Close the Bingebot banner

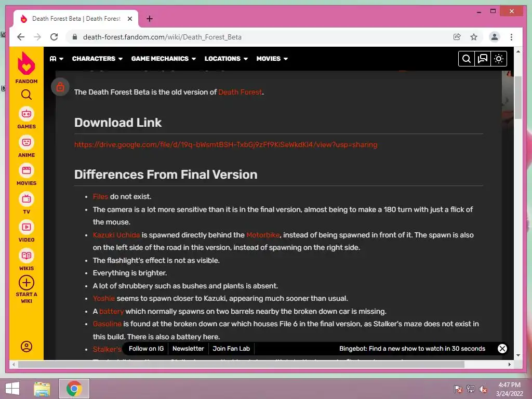[502, 349]
